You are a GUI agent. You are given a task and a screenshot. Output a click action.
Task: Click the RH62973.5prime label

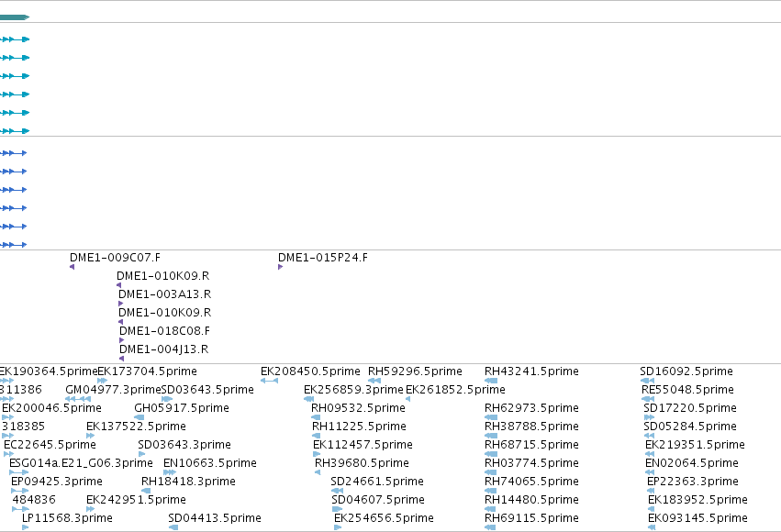coord(531,408)
